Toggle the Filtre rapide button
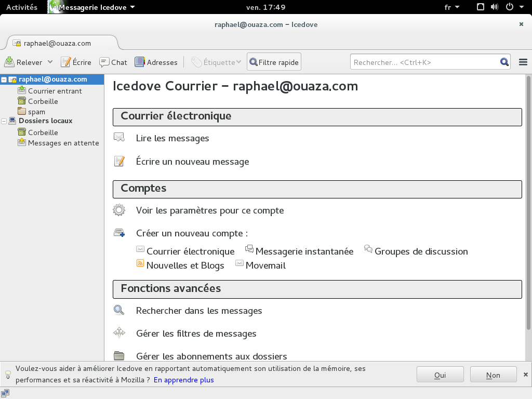The width and height of the screenshot is (532, 399). (274, 62)
